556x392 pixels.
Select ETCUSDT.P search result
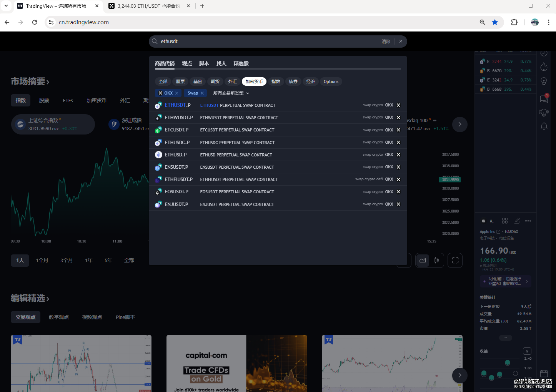[x=278, y=130]
